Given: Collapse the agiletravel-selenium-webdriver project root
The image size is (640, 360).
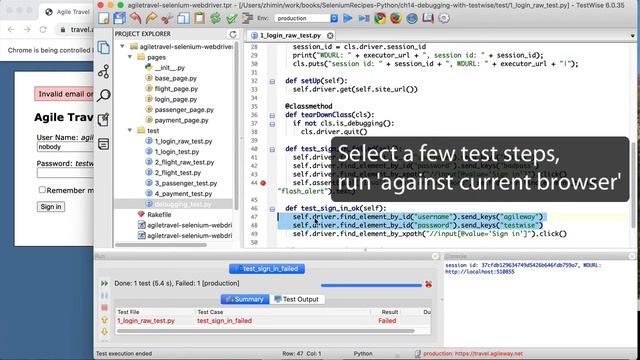Looking at the screenshot, I should (x=122, y=47).
